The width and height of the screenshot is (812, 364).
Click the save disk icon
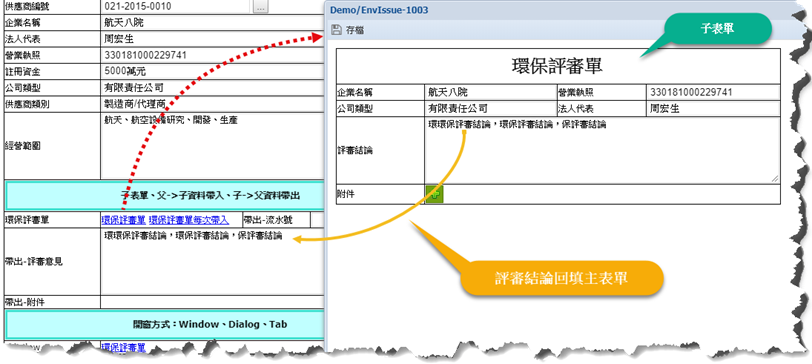pyautogui.click(x=337, y=30)
